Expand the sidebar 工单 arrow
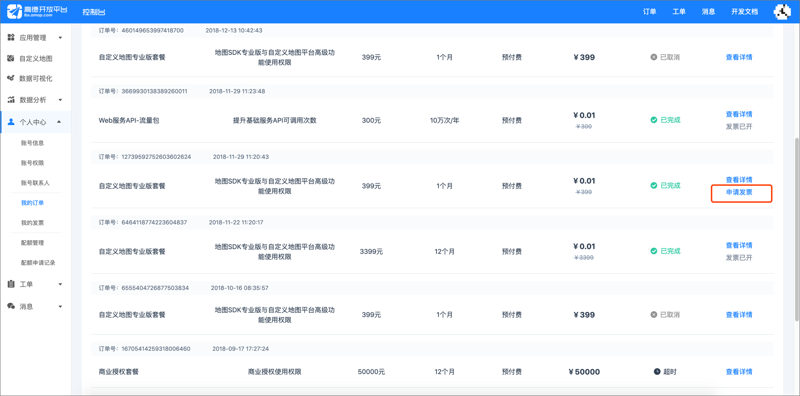 [60, 284]
